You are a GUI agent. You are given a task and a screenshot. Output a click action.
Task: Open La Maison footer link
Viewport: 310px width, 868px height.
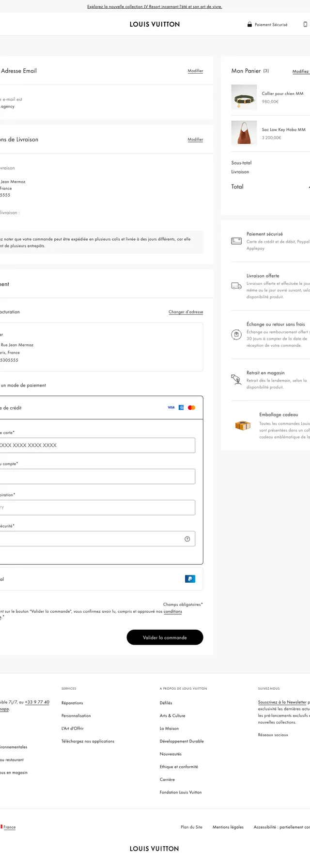[x=170, y=728]
